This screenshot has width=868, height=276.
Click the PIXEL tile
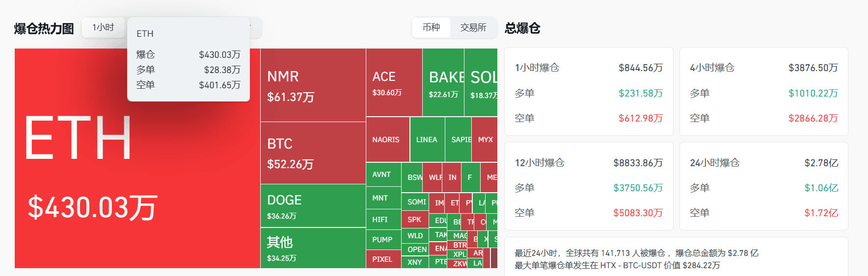[383, 259]
